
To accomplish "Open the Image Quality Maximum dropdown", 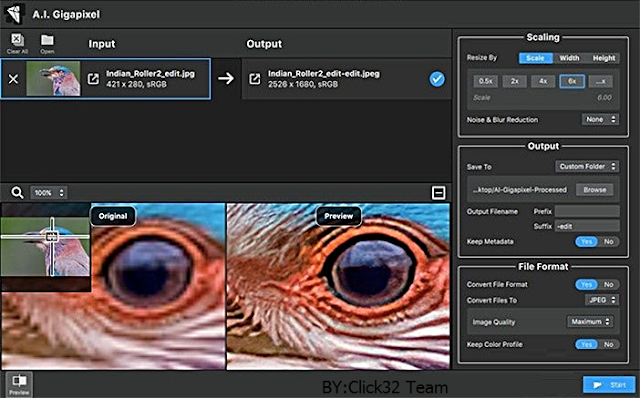I will [x=590, y=322].
